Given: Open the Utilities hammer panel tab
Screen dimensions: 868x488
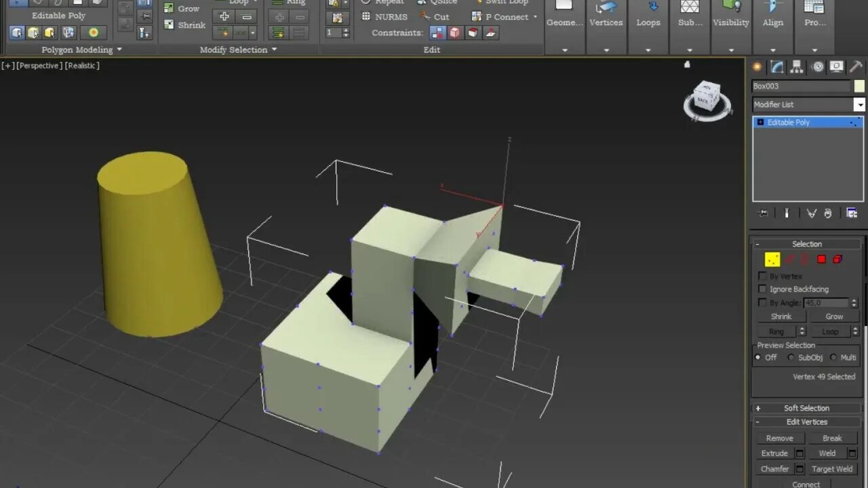Looking at the screenshot, I should pos(856,66).
